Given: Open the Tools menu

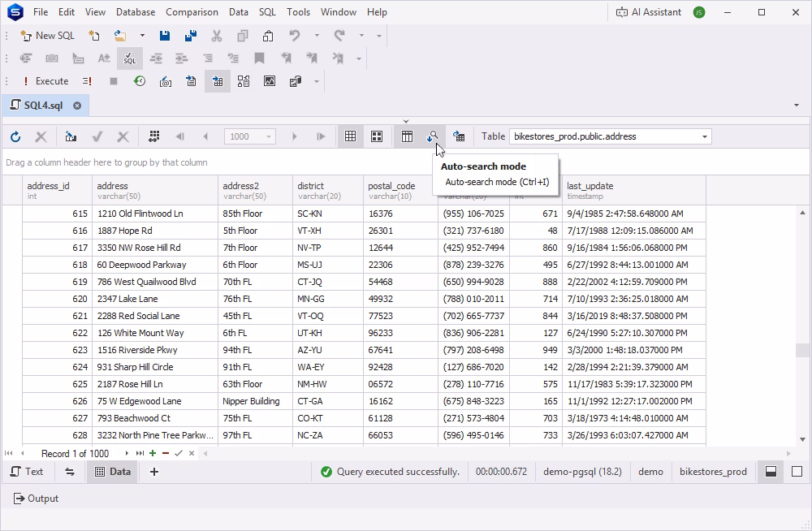Looking at the screenshot, I should pyautogui.click(x=298, y=12).
